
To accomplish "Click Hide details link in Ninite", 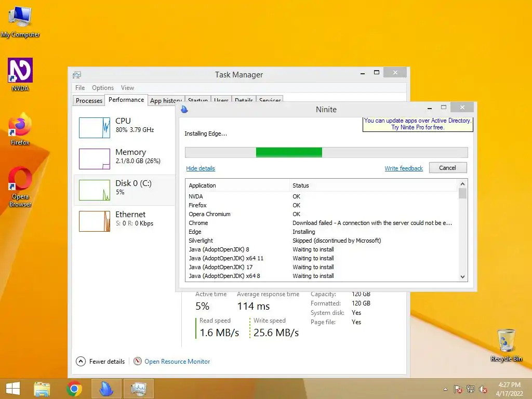I will point(201,168).
